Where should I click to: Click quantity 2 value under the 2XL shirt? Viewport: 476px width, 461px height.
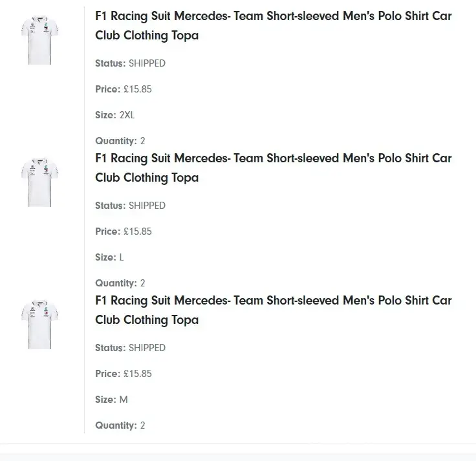(142, 141)
